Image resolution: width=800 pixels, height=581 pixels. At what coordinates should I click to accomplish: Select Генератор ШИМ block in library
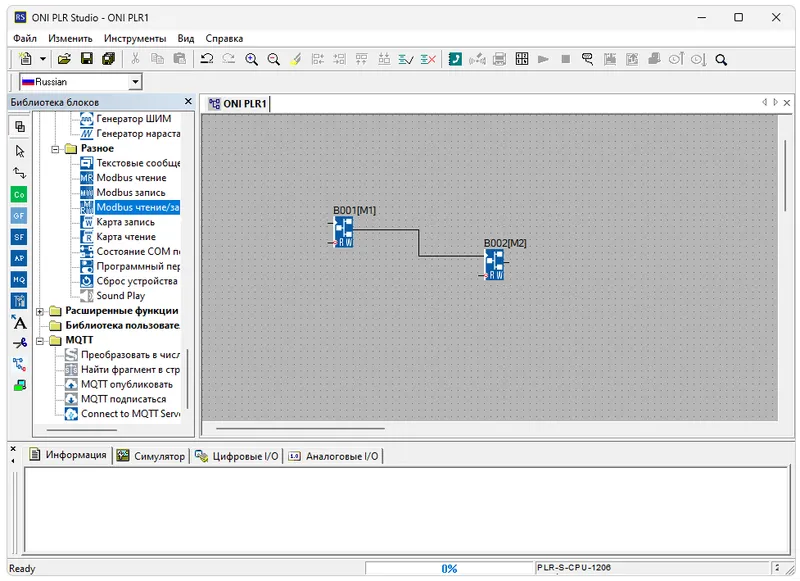[134, 119]
